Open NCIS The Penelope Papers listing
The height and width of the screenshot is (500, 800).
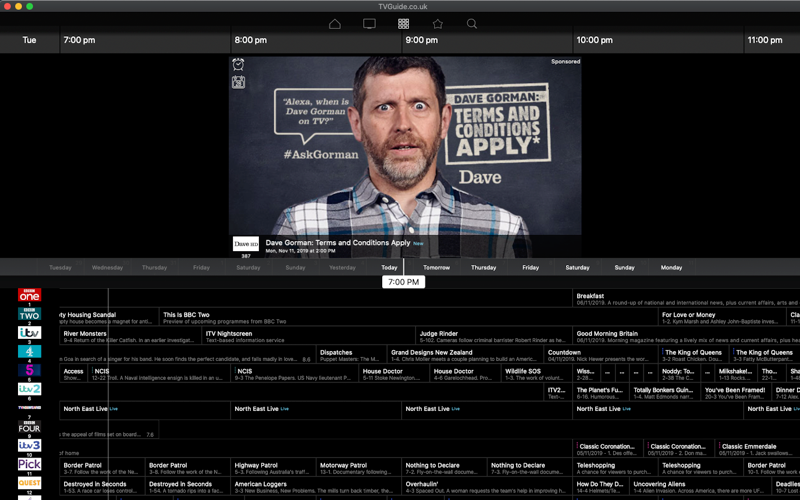tap(294, 374)
